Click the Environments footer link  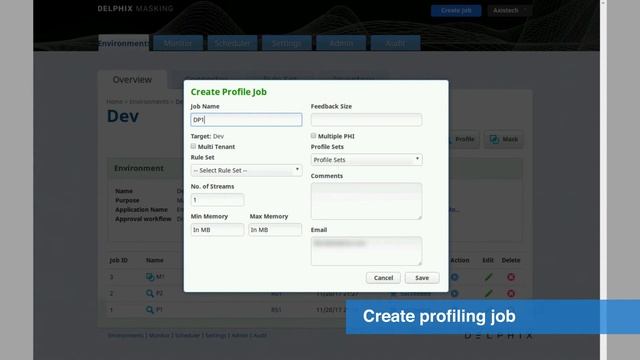click(x=125, y=335)
